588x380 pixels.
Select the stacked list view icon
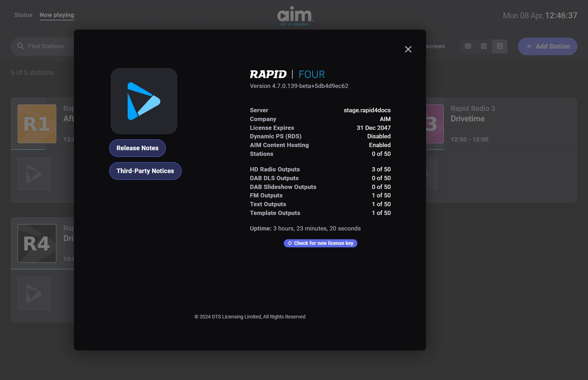pyautogui.click(x=500, y=46)
